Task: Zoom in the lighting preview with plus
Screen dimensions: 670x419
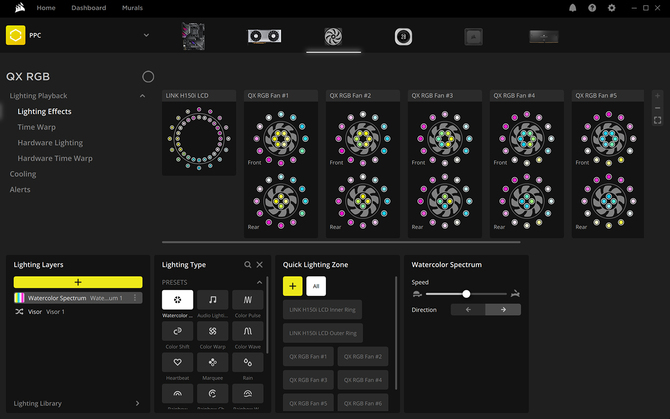Action: (x=658, y=96)
